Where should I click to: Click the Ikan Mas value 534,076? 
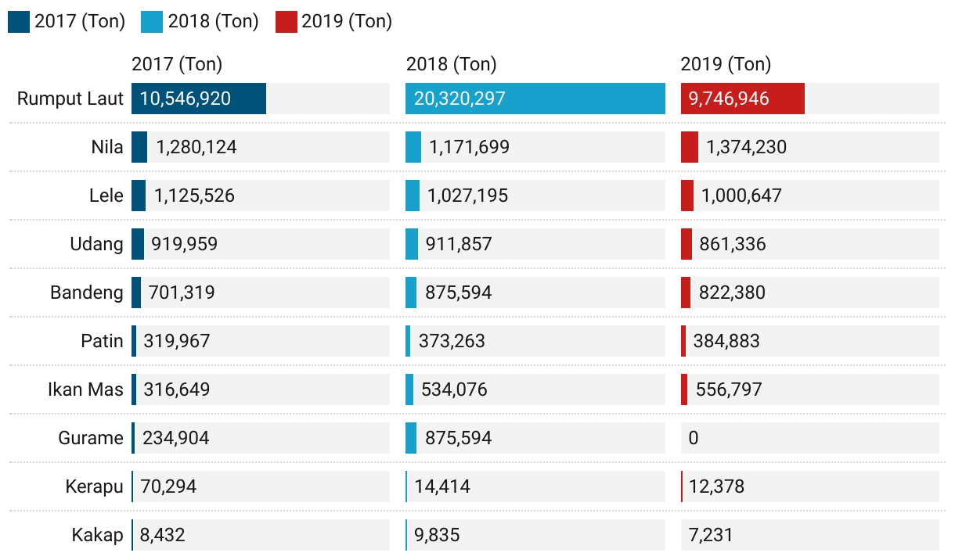(x=454, y=389)
